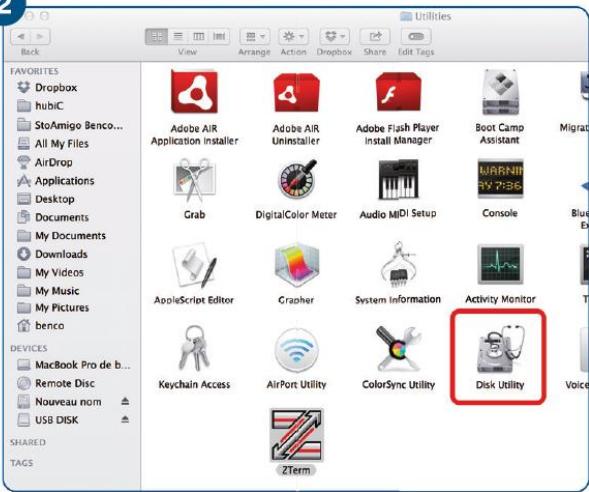Eject the USB DISK device
The image size is (589, 492).
pyautogui.click(x=125, y=419)
